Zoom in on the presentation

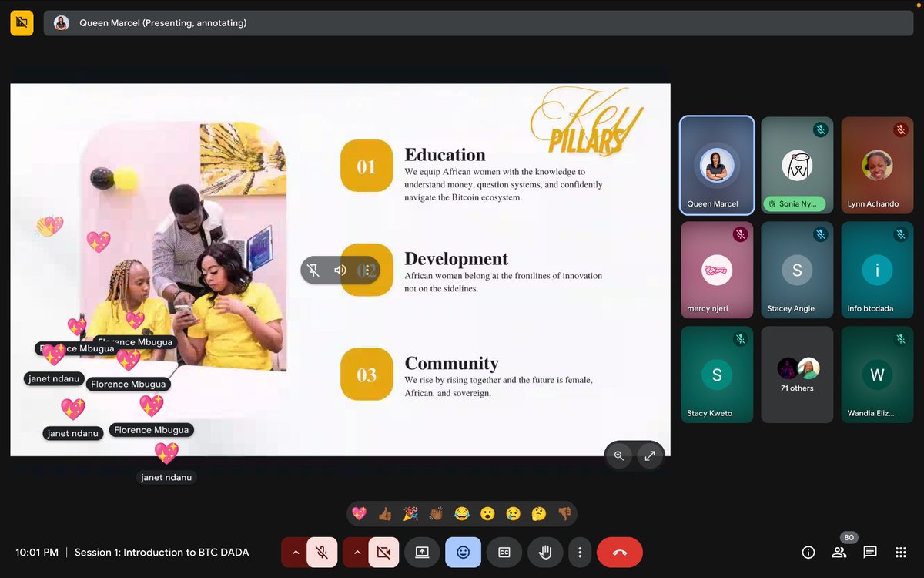(618, 455)
